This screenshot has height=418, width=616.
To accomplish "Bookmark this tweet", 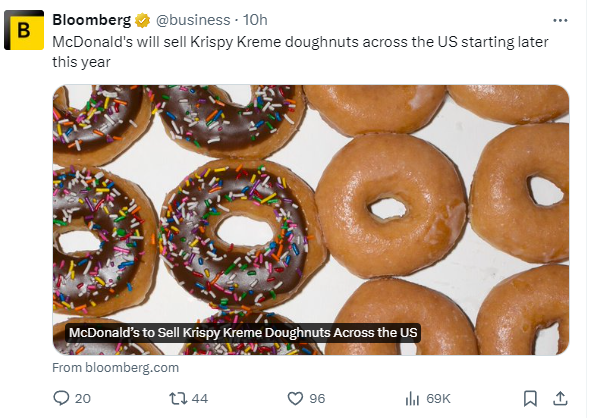I will pyautogui.click(x=531, y=398).
